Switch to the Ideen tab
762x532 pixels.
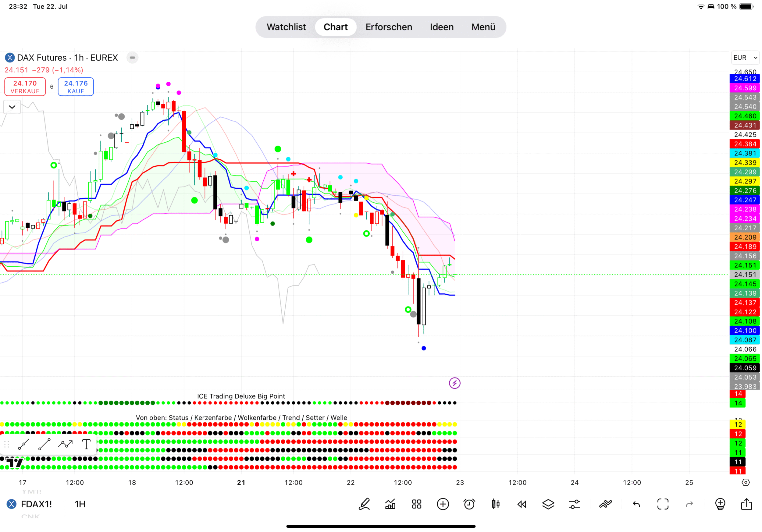tap(441, 27)
